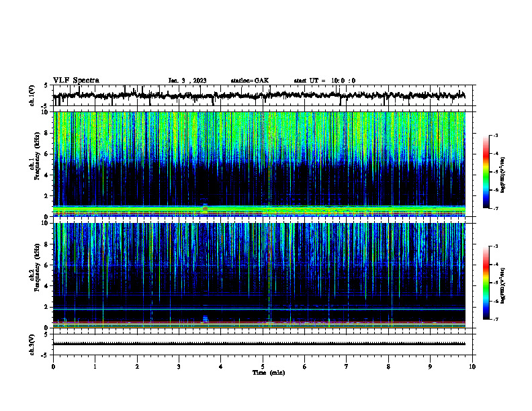This screenshot has height=411, width=532.
Task: Click the time axis tick label "9"
Action: pos(430,367)
